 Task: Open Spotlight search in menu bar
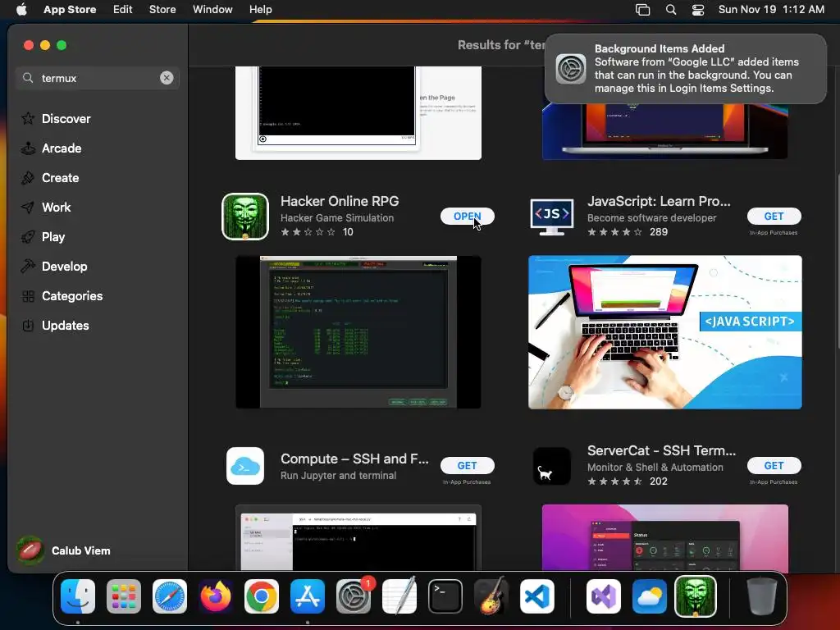pos(671,9)
